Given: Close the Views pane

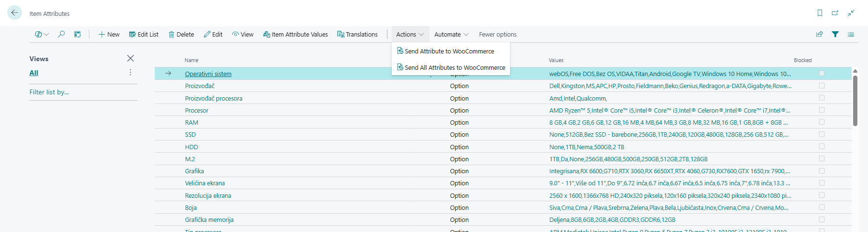Looking at the screenshot, I should [130, 58].
